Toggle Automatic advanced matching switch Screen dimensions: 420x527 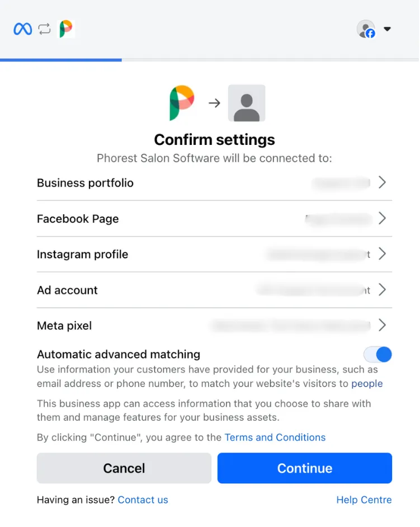coord(377,354)
